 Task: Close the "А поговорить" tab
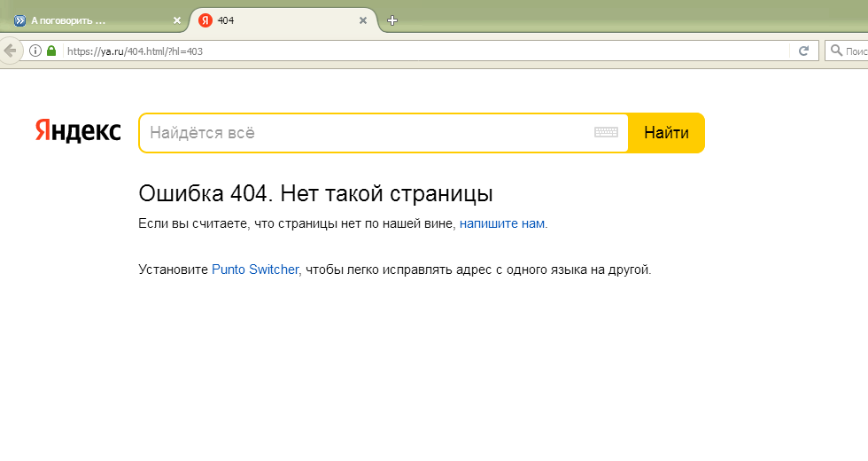pyautogui.click(x=176, y=20)
